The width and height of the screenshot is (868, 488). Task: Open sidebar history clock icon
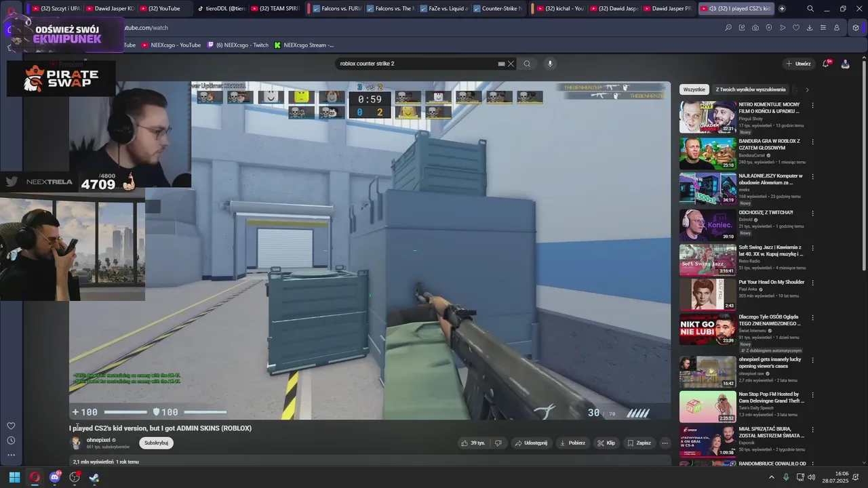click(11, 441)
